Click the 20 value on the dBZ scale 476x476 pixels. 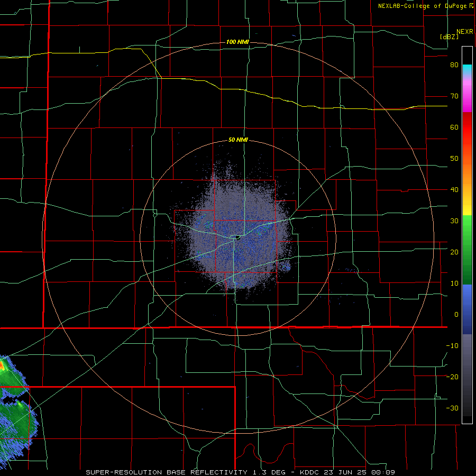click(454, 252)
